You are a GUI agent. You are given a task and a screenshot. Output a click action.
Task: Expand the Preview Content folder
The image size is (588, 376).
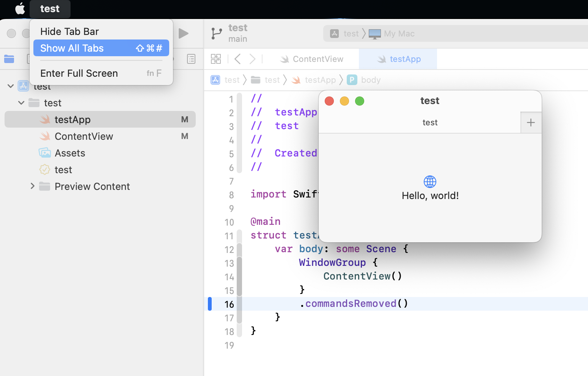(32, 186)
